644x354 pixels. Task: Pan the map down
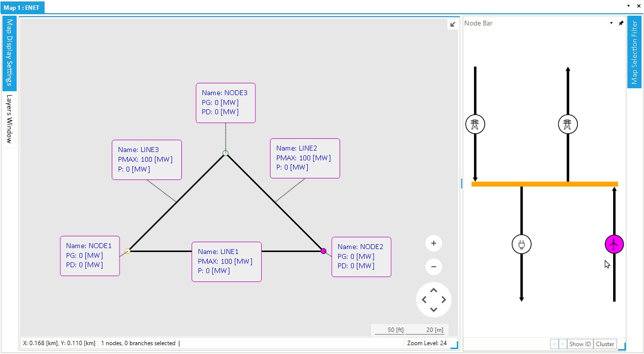pos(434,309)
